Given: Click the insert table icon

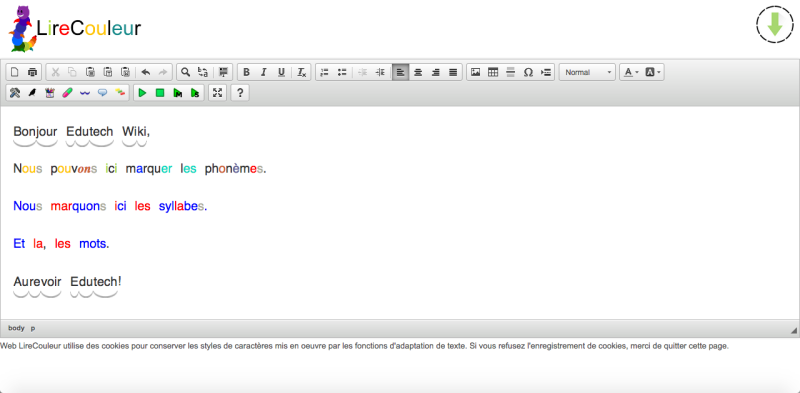Looking at the screenshot, I should tap(493, 72).
